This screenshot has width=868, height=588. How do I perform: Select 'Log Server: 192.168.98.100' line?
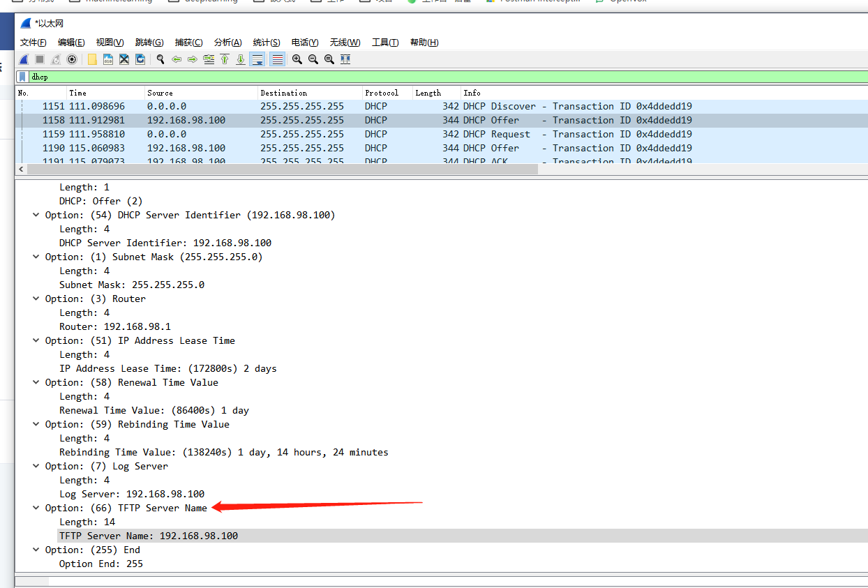point(132,494)
